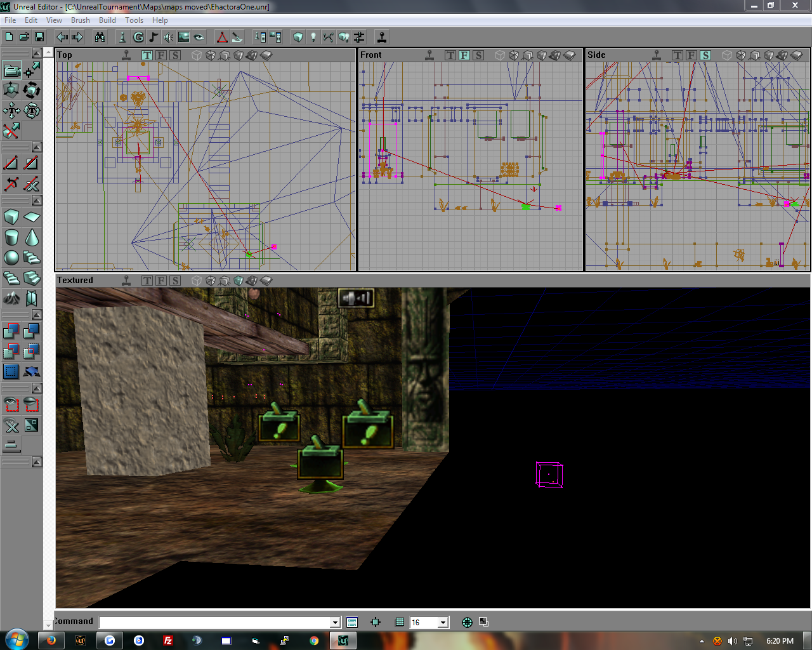
Task: Select the Texture Rotate tool
Action: coord(32,110)
